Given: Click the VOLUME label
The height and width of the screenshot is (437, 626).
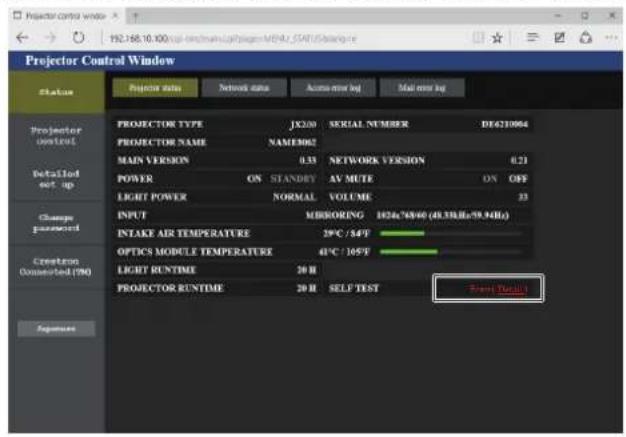Looking at the screenshot, I should [351, 197].
